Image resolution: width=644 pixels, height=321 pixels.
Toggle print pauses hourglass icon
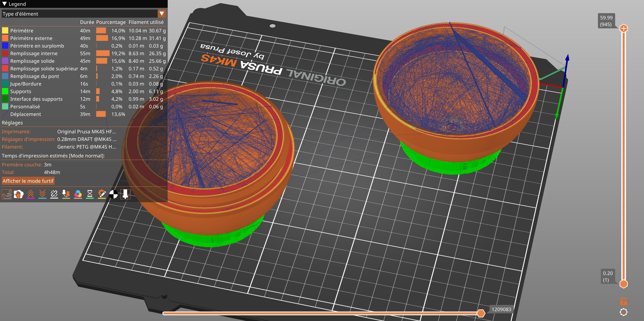[x=90, y=194]
